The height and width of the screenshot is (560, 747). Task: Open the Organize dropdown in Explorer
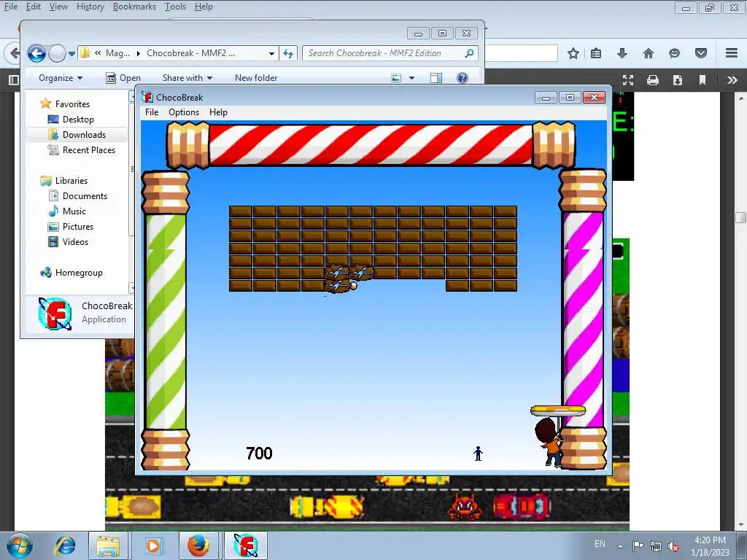[x=61, y=78]
